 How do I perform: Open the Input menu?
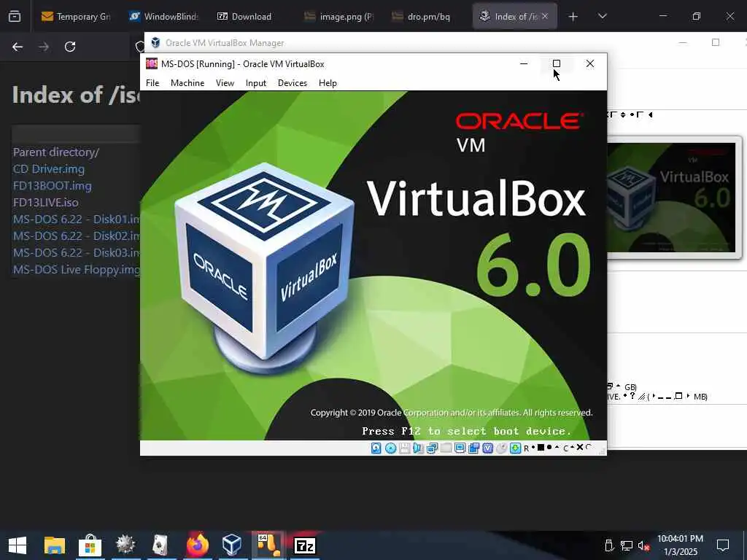click(256, 83)
